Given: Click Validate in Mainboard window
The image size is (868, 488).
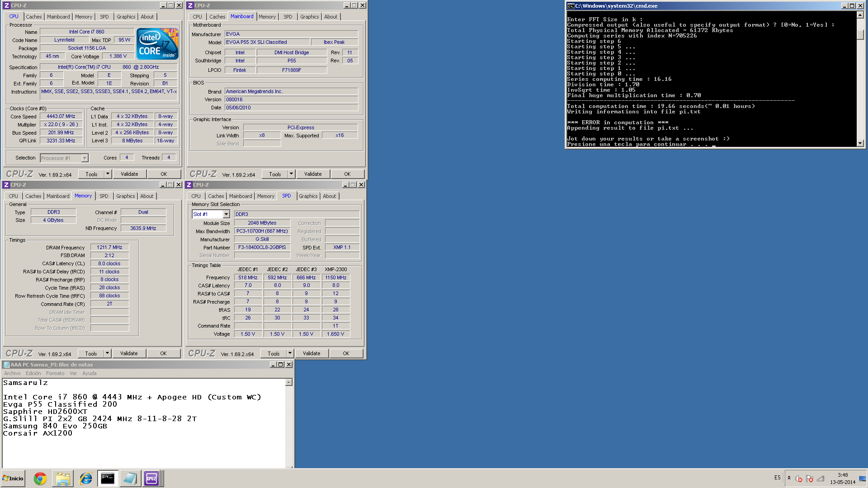Looking at the screenshot, I should [313, 174].
